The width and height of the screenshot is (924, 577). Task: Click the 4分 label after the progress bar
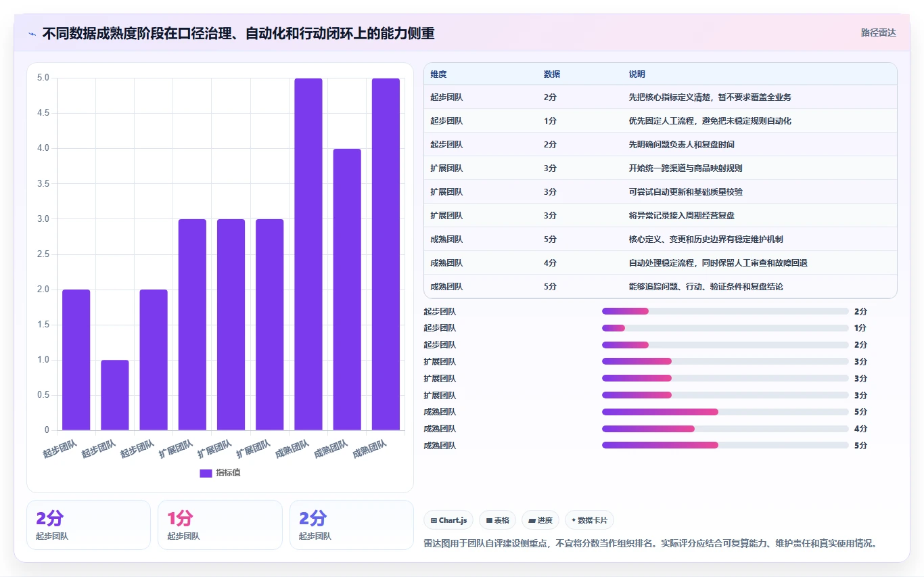click(860, 429)
